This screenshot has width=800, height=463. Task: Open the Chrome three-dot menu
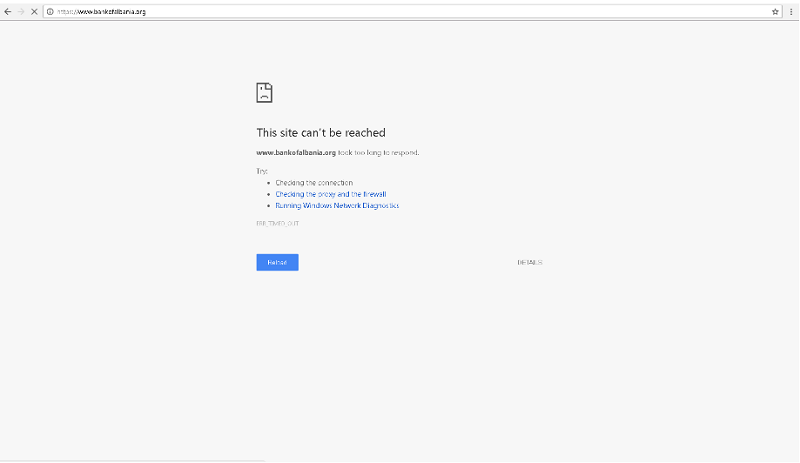(791, 11)
